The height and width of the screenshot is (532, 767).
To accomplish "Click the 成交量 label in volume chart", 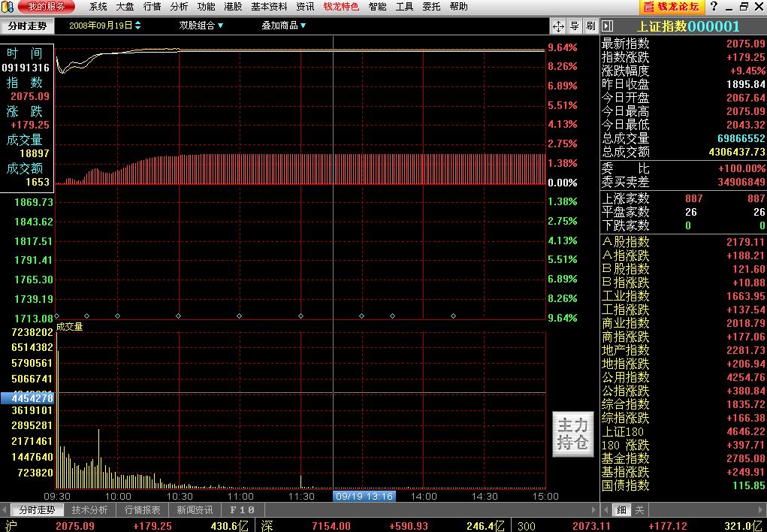I will (x=70, y=327).
